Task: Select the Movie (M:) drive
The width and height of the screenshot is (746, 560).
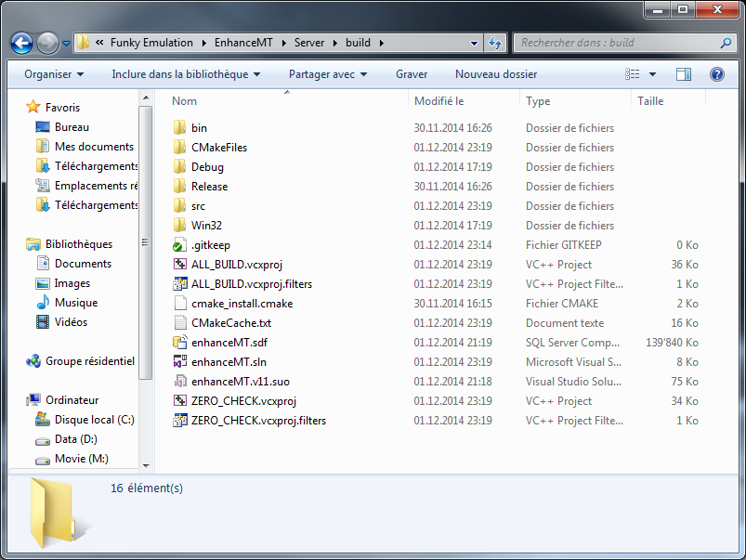Action: point(82,459)
